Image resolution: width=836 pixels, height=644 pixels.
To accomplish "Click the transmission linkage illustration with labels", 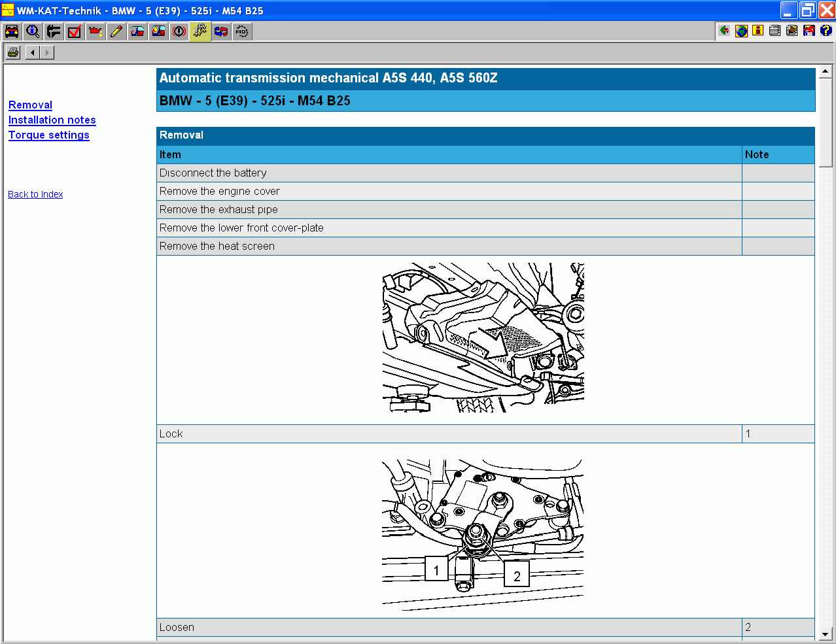I will (x=483, y=534).
